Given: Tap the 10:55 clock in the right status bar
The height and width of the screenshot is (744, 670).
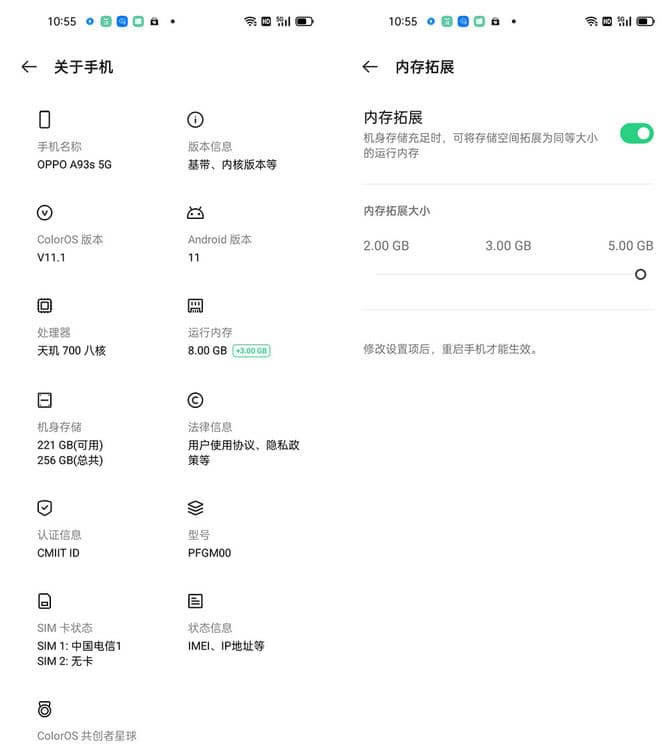Looking at the screenshot, I should point(403,21).
